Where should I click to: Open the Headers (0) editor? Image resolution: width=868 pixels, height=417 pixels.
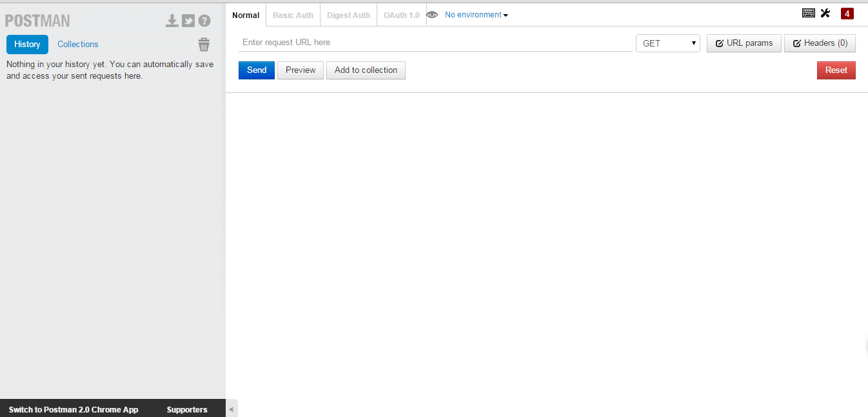tap(820, 43)
